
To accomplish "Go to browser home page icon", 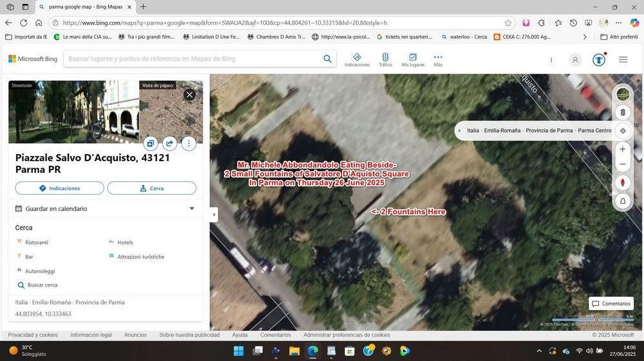I will point(39,23).
